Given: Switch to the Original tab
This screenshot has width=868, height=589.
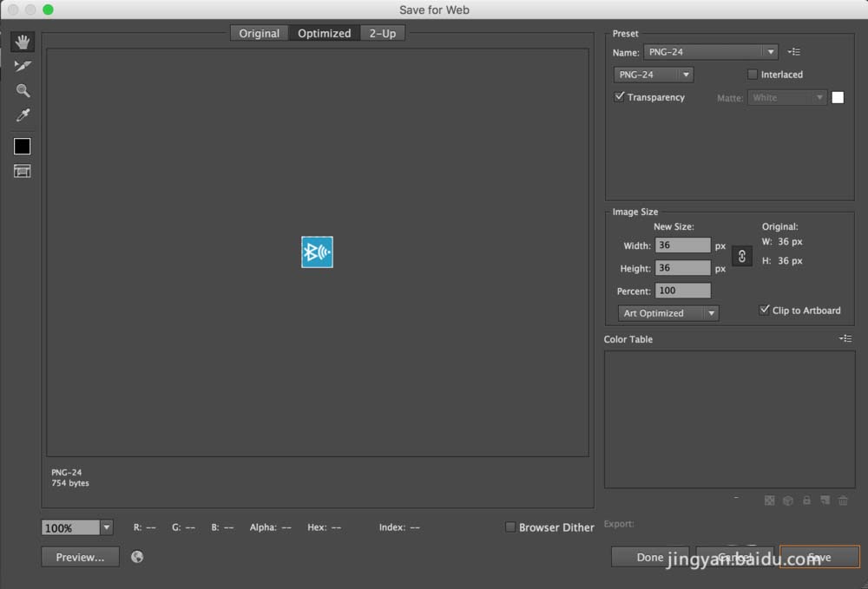Looking at the screenshot, I should tap(259, 33).
